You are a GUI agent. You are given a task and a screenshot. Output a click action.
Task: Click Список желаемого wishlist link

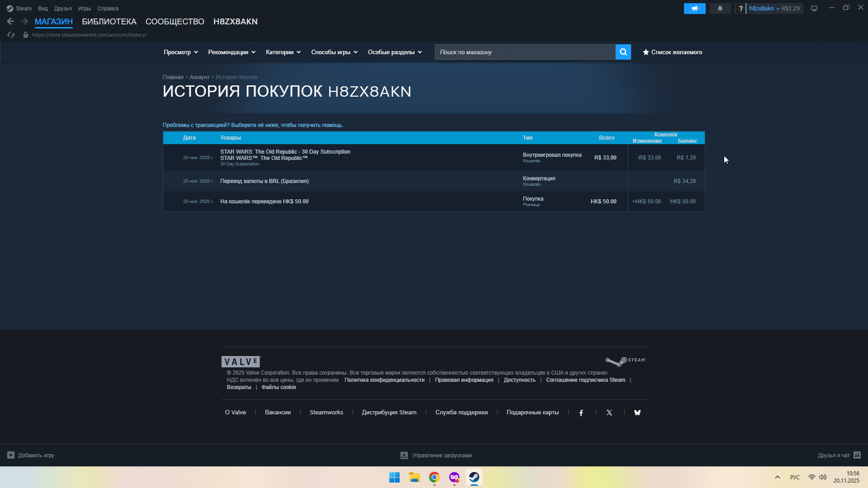[x=673, y=52]
